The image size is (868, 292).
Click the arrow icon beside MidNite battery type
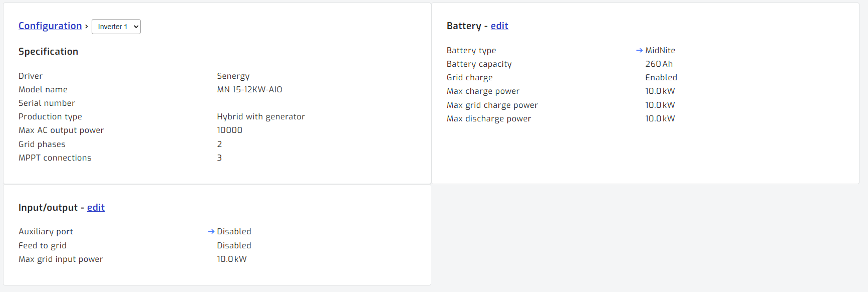639,50
